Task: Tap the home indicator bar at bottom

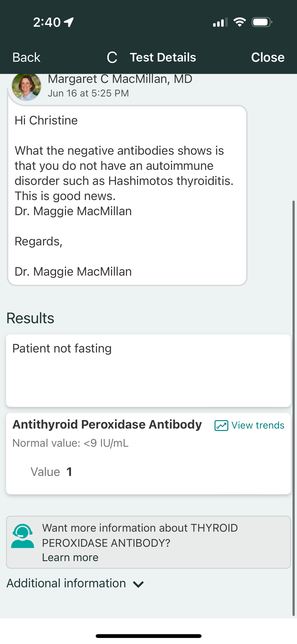Action: pyautogui.click(x=148, y=636)
